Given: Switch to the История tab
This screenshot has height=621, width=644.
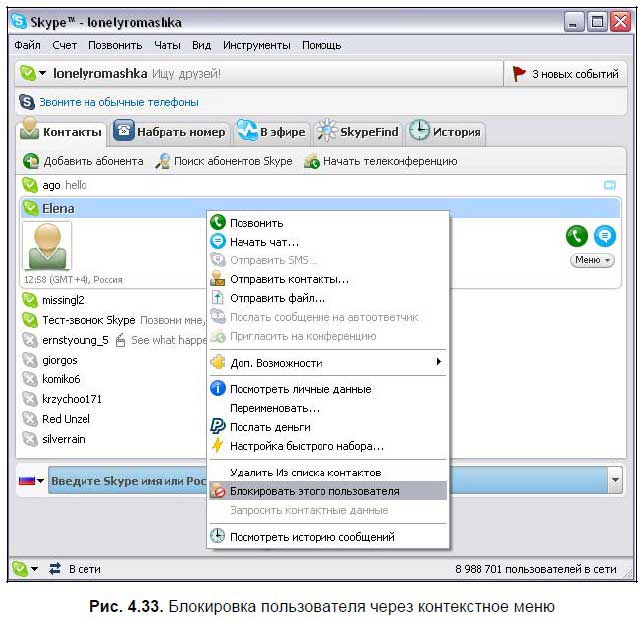Looking at the screenshot, I should coord(446,131).
